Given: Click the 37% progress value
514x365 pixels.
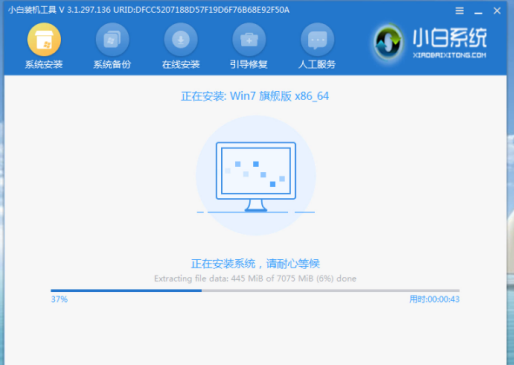Looking at the screenshot, I should click(59, 299).
